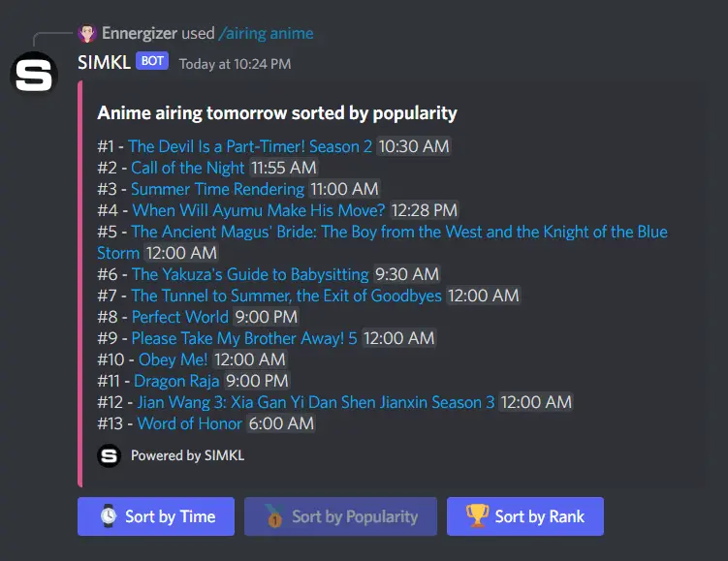Click the medal icon on Sort by Popularity
Screen dimensions: 728x561
tap(274, 516)
